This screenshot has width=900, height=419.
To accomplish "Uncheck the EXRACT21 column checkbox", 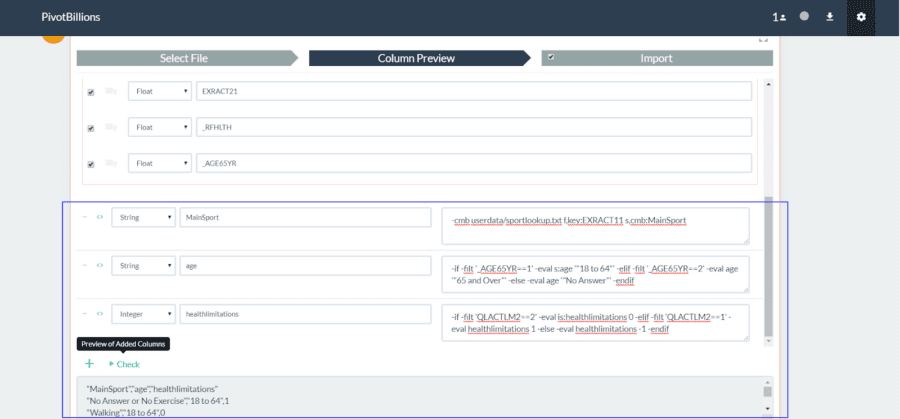I will (91, 92).
